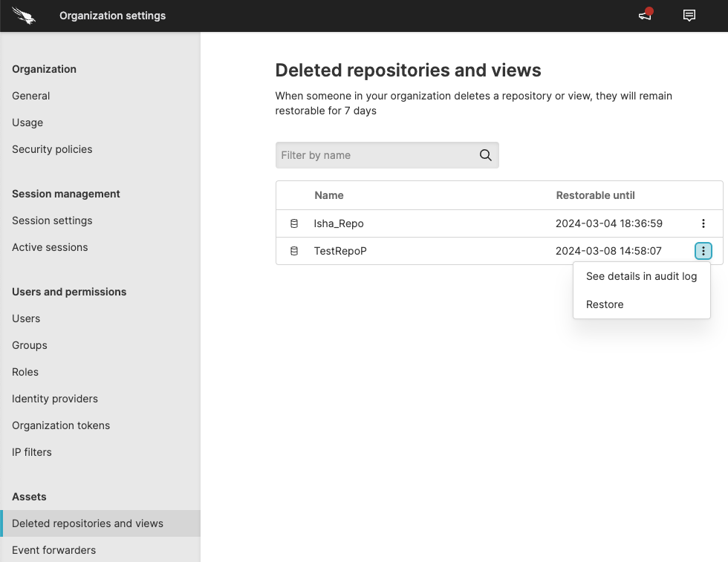The width and height of the screenshot is (728, 562).
Task: Open Event forwarders under Assets
Action: (53, 550)
